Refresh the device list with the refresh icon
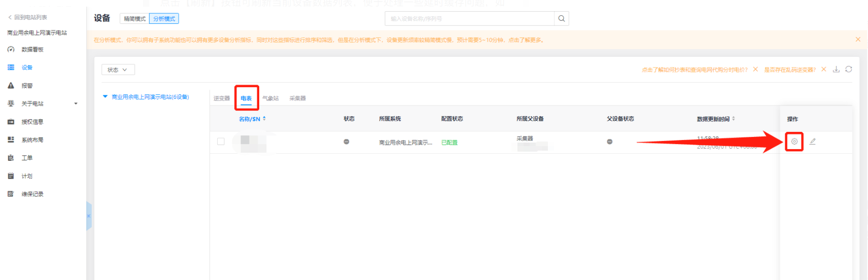Viewport: 868px width, 280px height. point(849,69)
